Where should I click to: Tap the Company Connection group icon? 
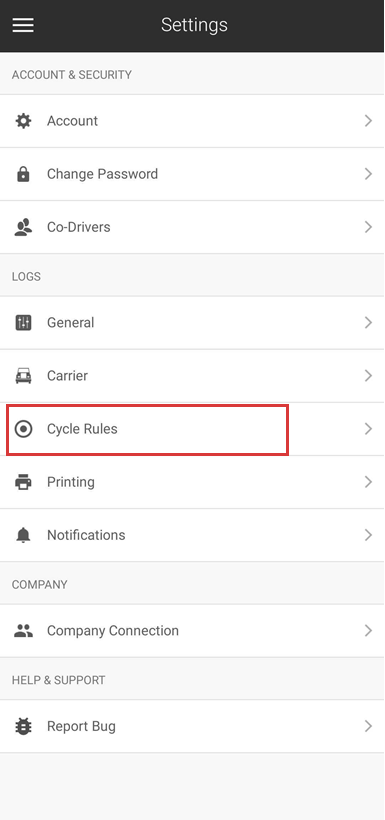[23, 631]
